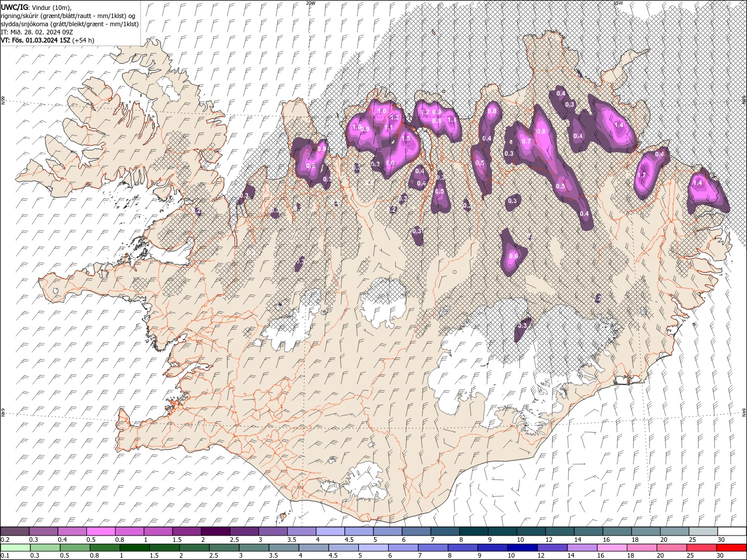Screen dimensions: 747x560
Task: Click the "0.2" label on snow scale
Action: click(5, 540)
